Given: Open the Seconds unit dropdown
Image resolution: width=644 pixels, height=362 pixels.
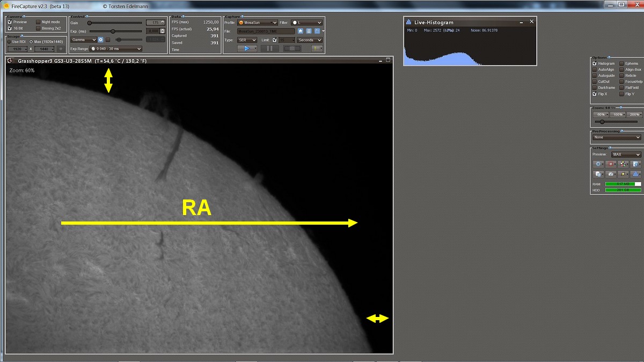Looking at the screenshot, I should pos(310,40).
